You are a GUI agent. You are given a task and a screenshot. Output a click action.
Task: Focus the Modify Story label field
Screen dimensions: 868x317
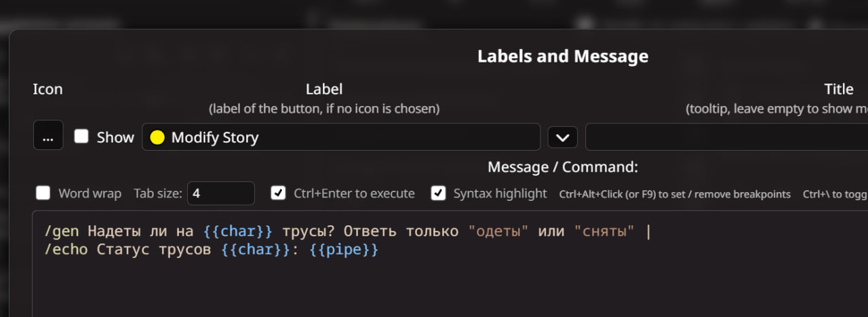(x=341, y=137)
